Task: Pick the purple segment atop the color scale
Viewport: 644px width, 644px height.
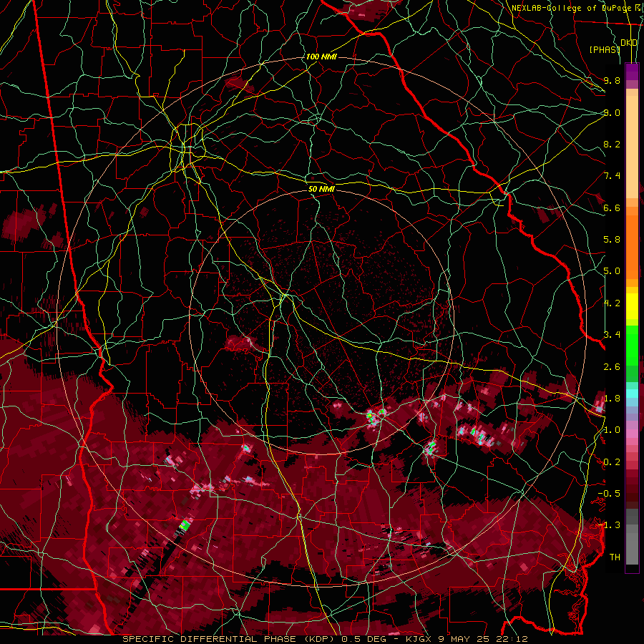Action: coord(632,72)
